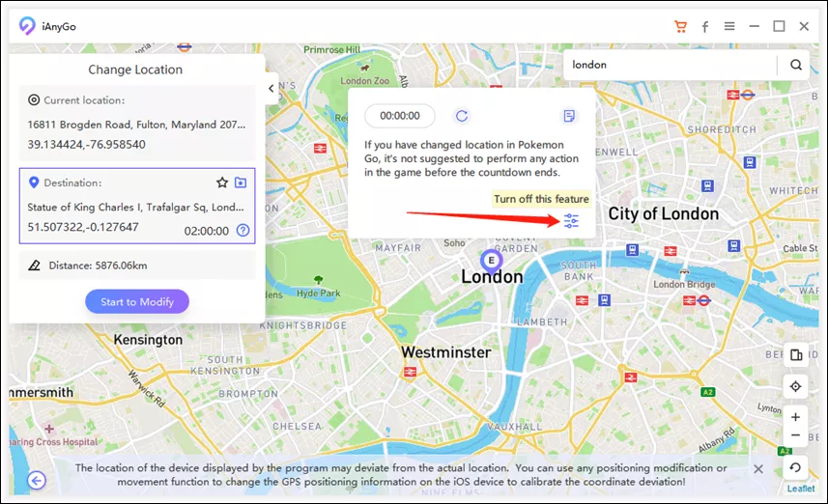Viewport: 828px width, 504px height.
Task: Click the distance ruler icon
Action: pyautogui.click(x=35, y=266)
